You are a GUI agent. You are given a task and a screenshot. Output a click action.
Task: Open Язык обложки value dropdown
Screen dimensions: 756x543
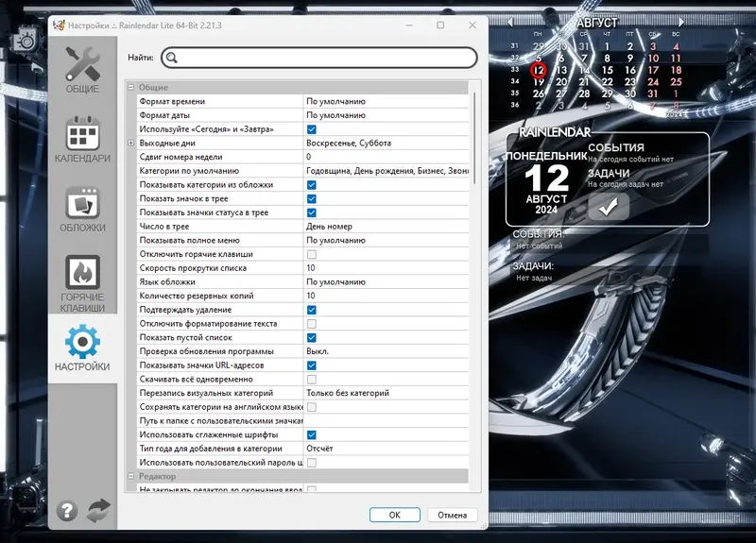point(387,281)
